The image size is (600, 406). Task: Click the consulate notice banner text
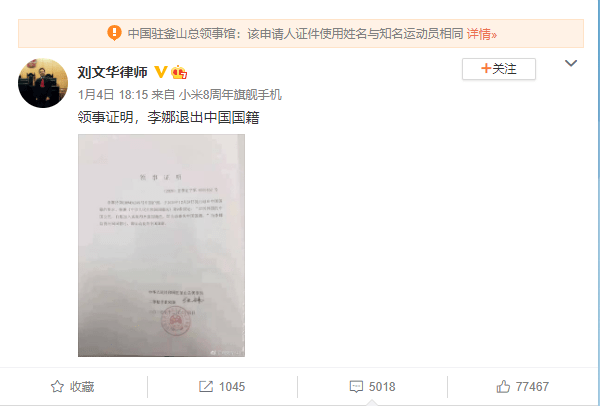click(x=295, y=34)
